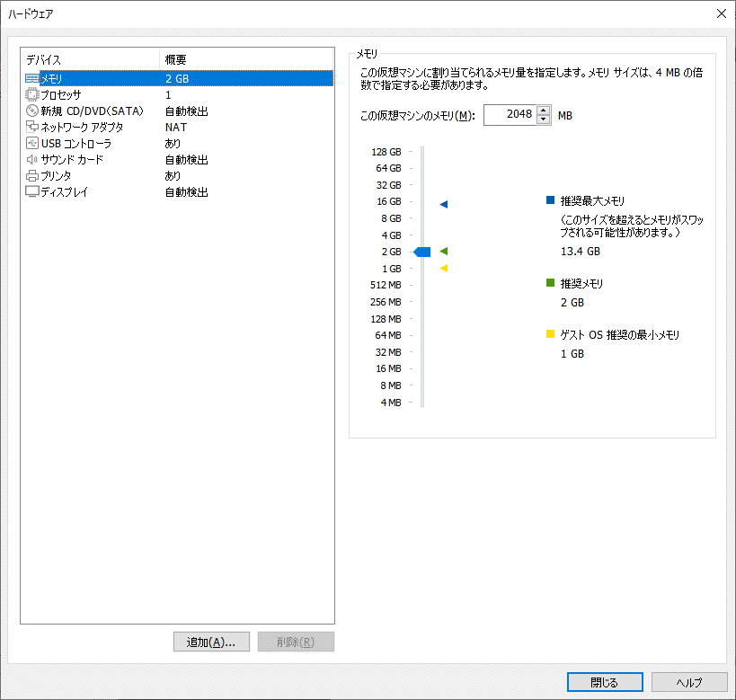This screenshot has height=700, width=736.
Task: Click the サウンド カード speaker icon
Action: point(32,159)
